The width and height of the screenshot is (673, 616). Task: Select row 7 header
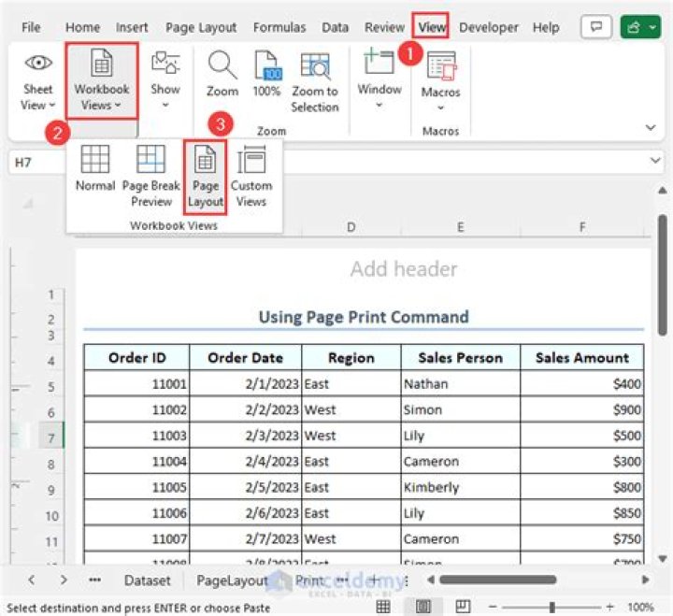[51, 437]
